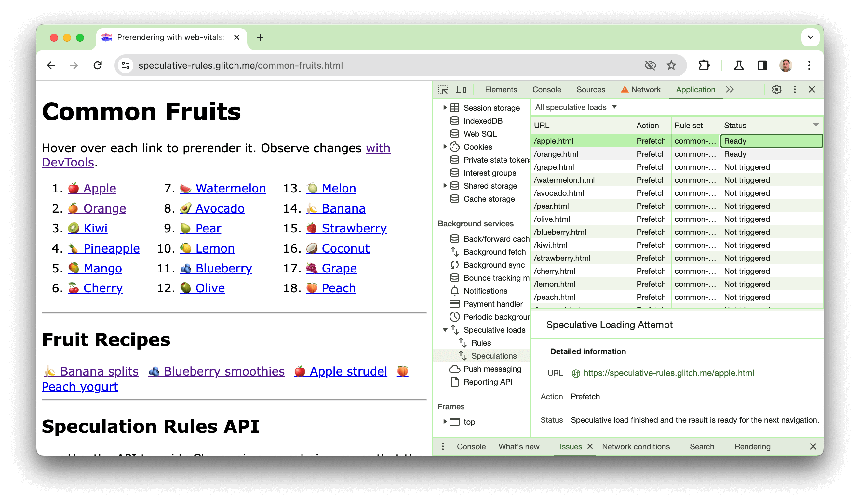Open the All speculative loads dropdown
Image resolution: width=860 pixels, height=504 pixels.
coord(575,107)
